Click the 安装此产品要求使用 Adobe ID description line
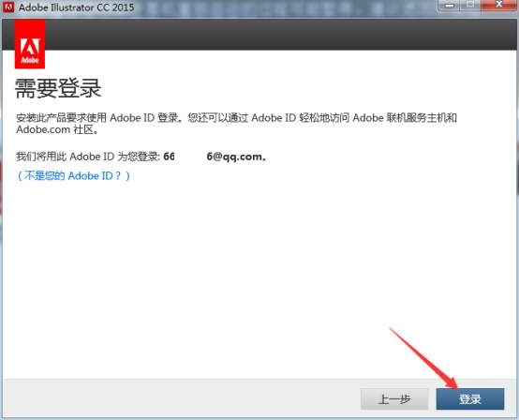The width and height of the screenshot is (519, 420). pos(236,117)
